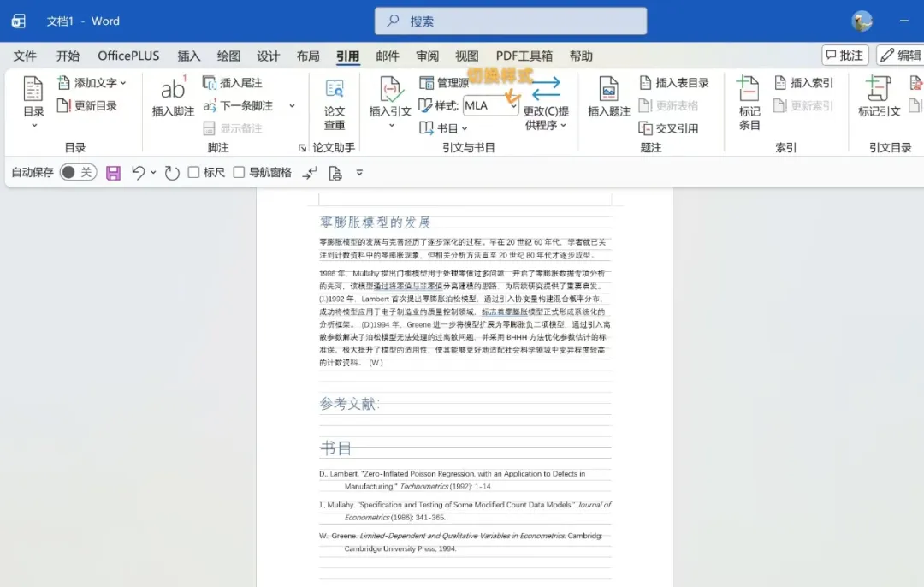924x587 pixels.
Task: Redo the last action
Action: (x=171, y=173)
